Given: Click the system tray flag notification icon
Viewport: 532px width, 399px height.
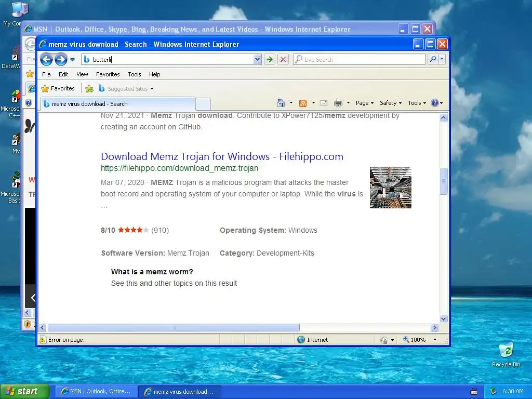Looking at the screenshot, I should coord(494,392).
